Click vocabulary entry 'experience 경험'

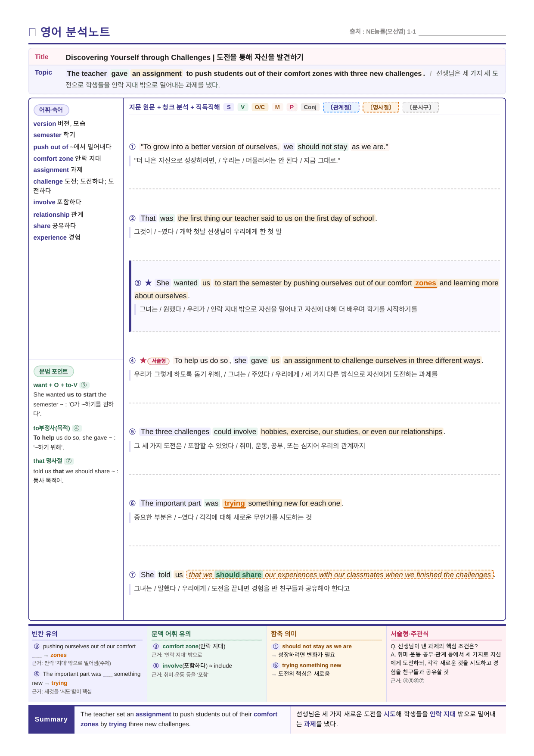click(57, 237)
